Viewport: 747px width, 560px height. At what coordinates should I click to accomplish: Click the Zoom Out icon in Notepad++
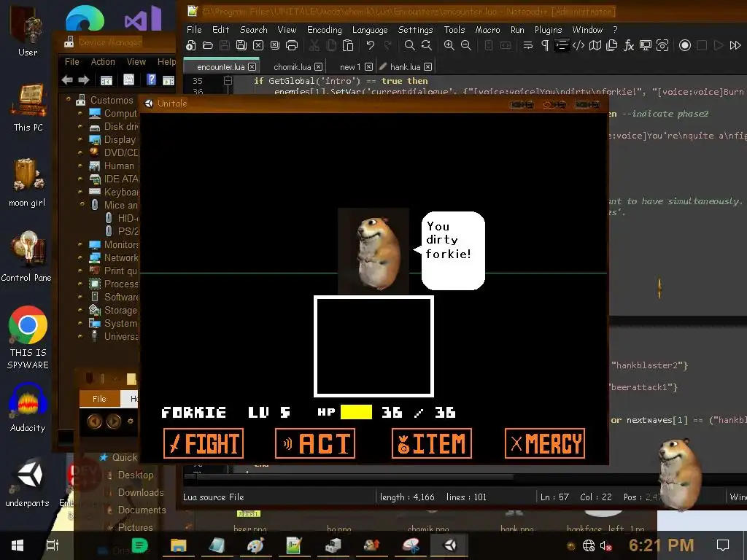click(x=466, y=45)
